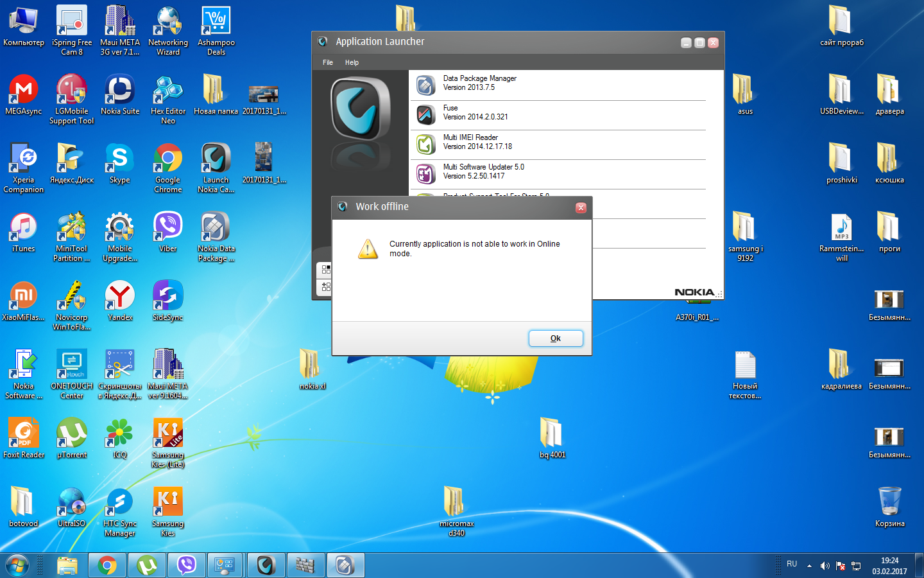Click the taskbar clock showing 19:24
Screen dimensions: 924x578
(x=889, y=565)
